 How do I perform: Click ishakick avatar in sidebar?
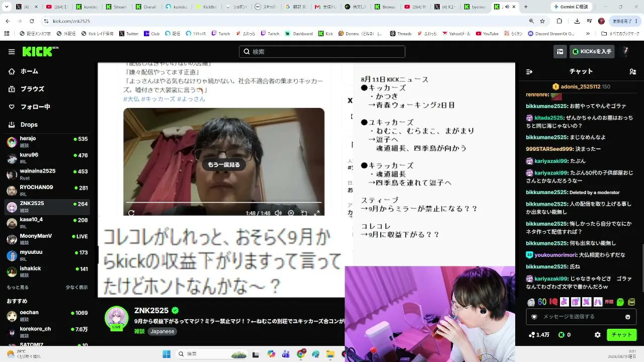pos(12,271)
